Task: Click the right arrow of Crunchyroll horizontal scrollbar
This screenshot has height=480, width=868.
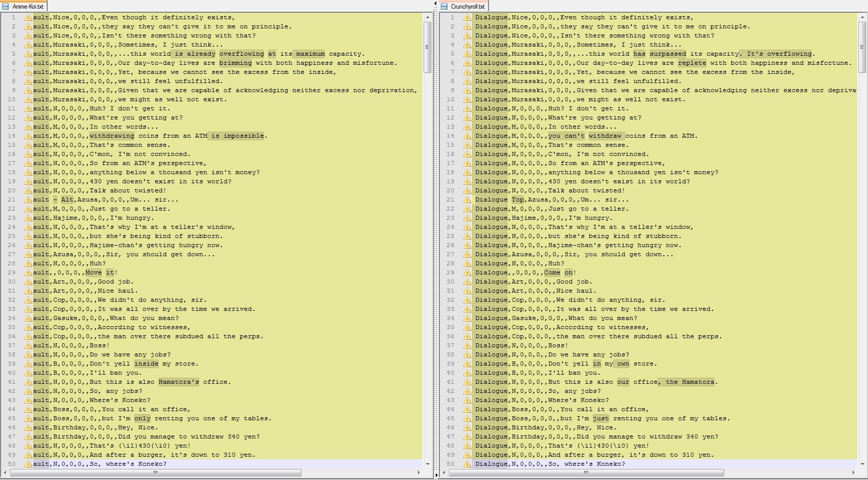Action: (x=854, y=472)
